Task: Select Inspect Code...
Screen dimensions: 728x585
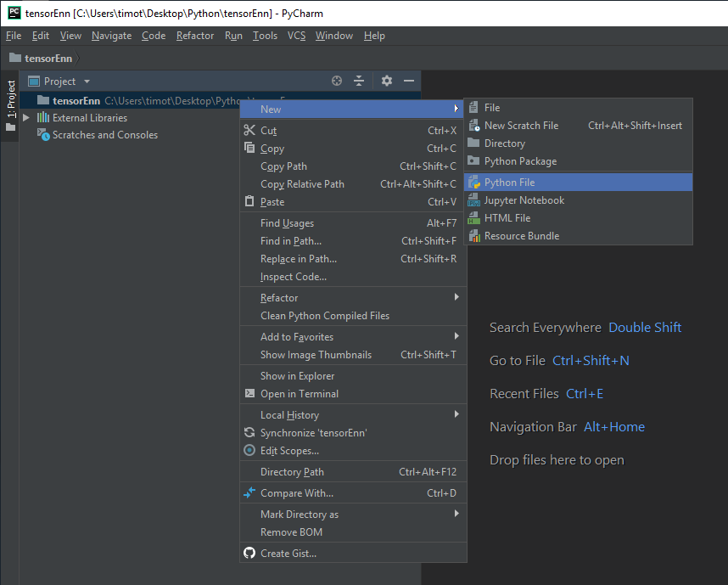Action: click(353, 277)
